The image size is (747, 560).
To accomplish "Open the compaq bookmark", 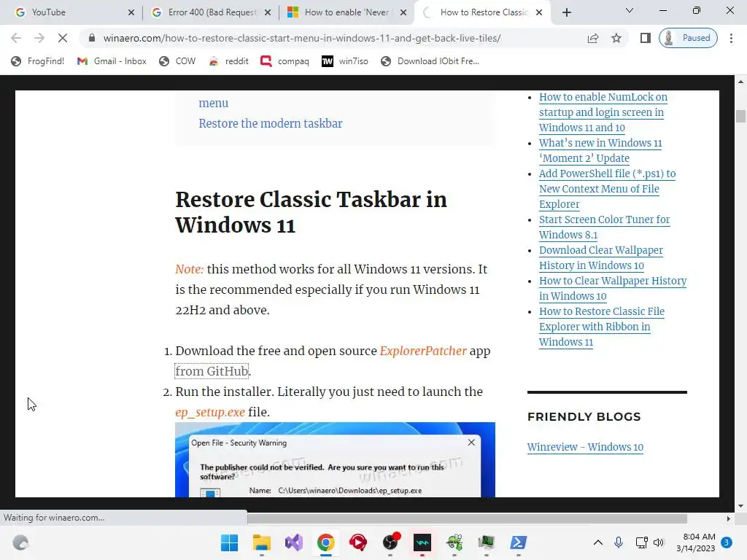I will click(x=285, y=61).
